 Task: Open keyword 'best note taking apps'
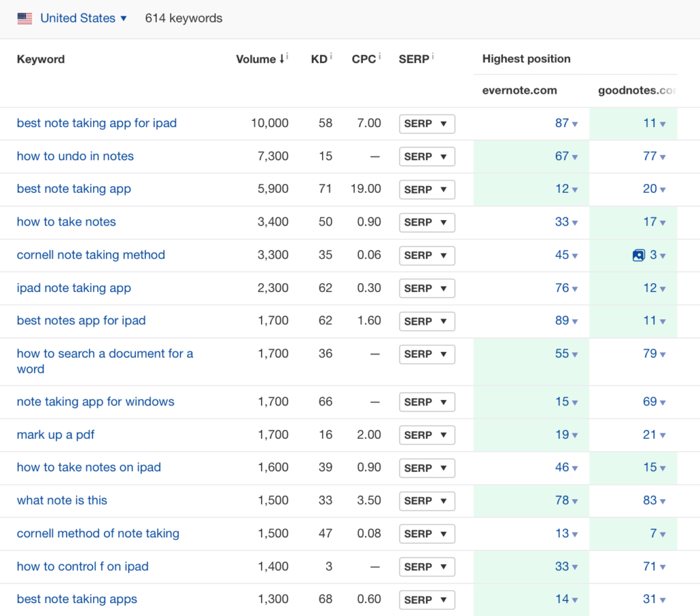(x=77, y=599)
